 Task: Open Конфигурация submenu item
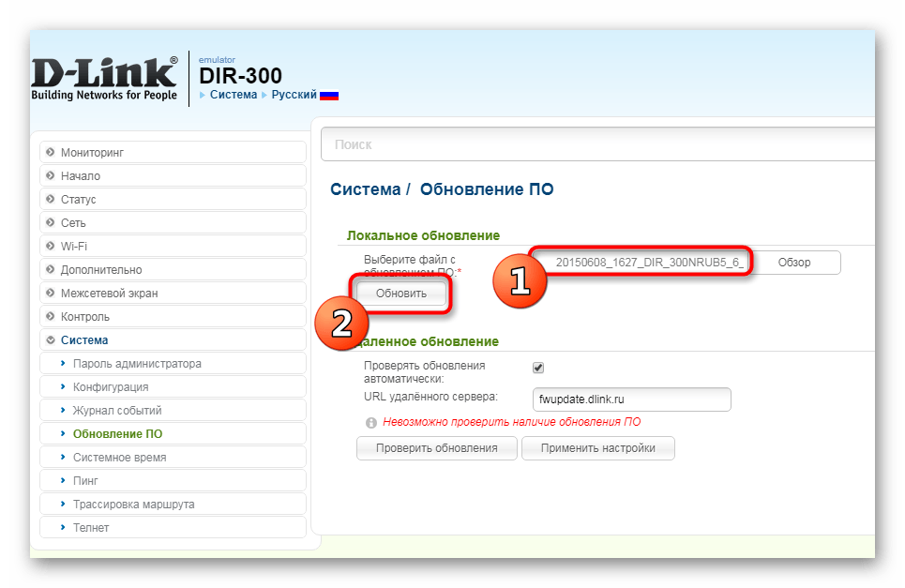(x=173, y=386)
